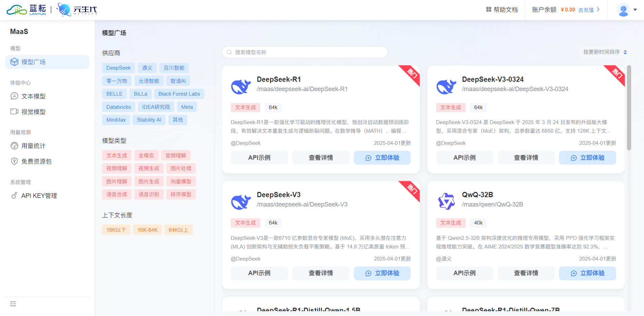The height and width of the screenshot is (316, 644).
Task: Click 查看详情 on DeepSeek-V3 card
Action: (x=321, y=273)
